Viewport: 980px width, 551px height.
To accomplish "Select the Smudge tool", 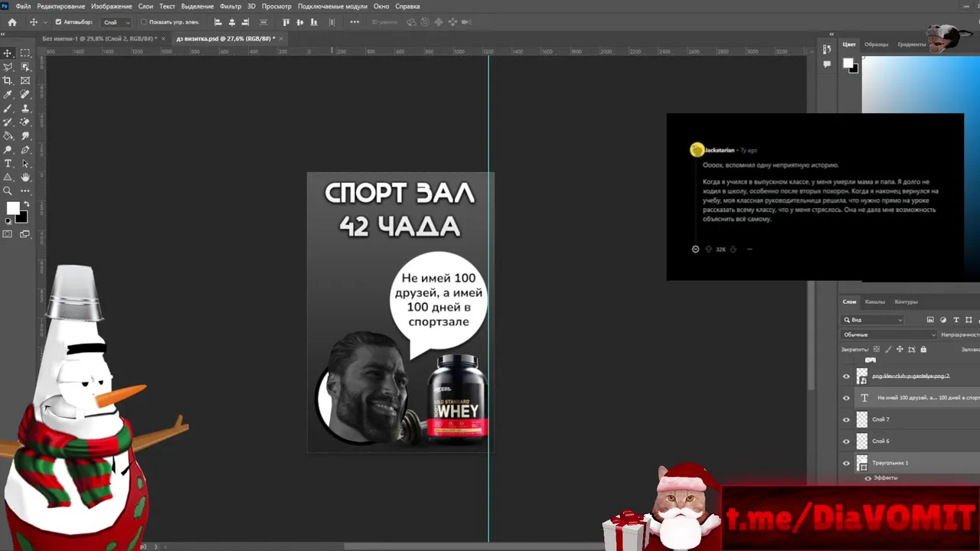I will 25,135.
